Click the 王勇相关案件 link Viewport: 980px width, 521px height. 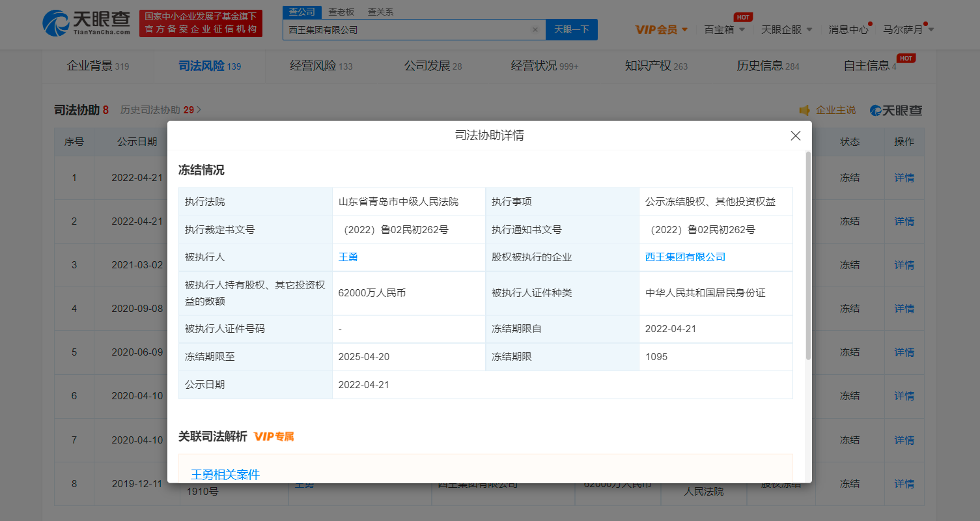225,475
